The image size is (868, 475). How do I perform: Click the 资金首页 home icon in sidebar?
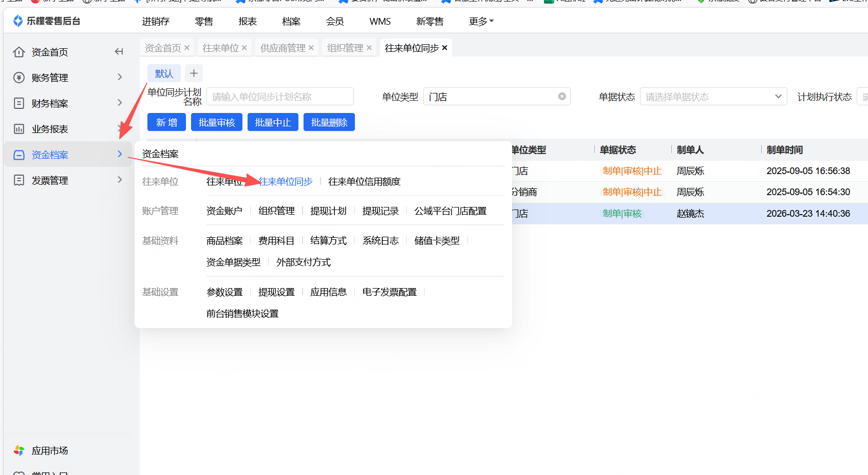click(x=19, y=52)
